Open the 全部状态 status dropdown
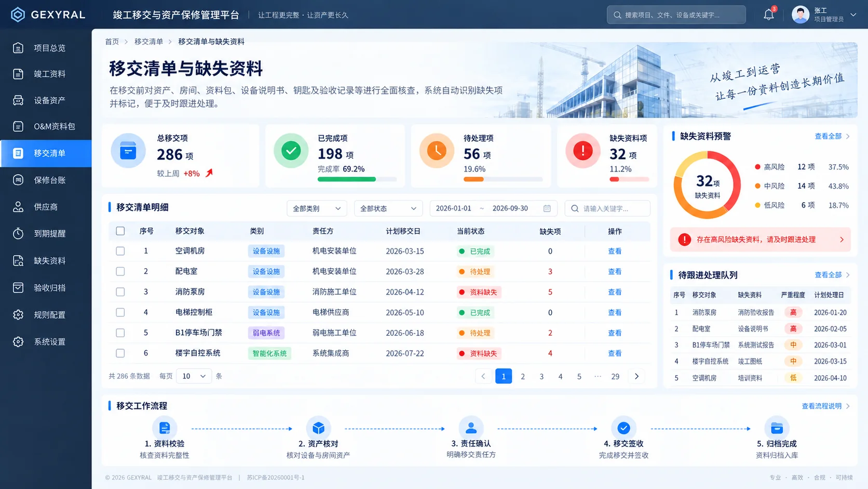The height and width of the screenshot is (489, 868). (x=388, y=208)
